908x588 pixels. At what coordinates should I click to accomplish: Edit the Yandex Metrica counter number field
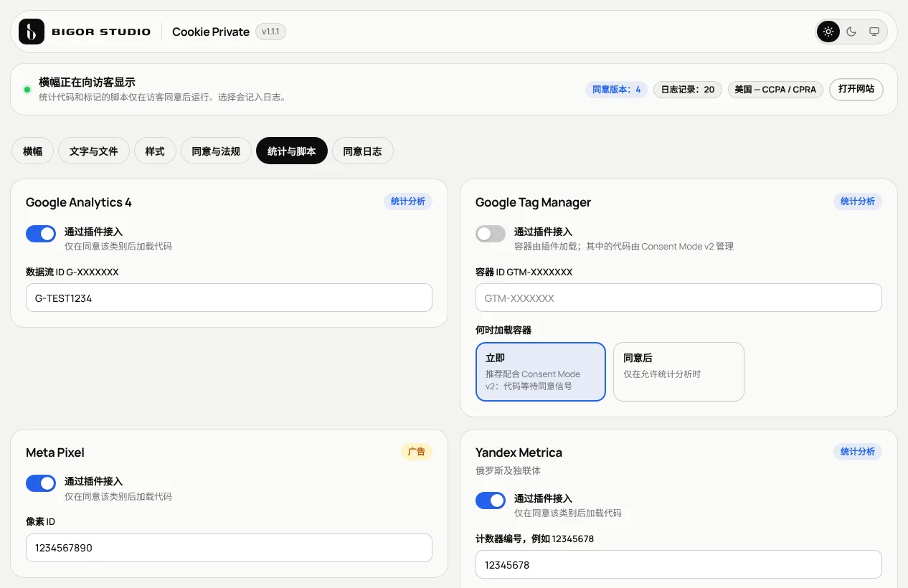678,564
